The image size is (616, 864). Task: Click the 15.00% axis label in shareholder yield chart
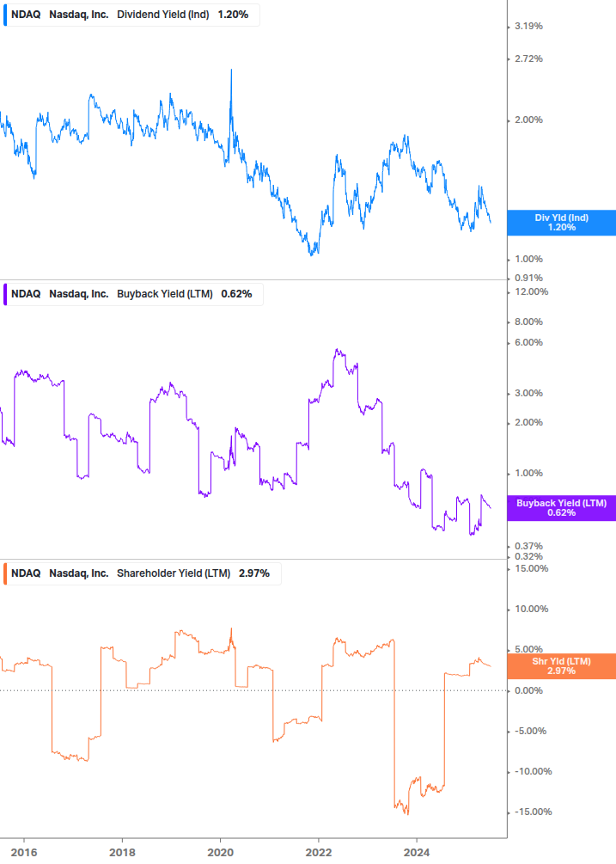click(531, 568)
